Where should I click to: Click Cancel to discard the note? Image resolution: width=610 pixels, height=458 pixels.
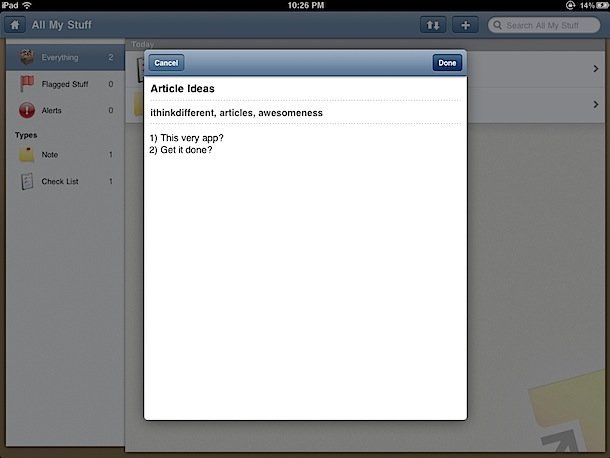click(167, 63)
